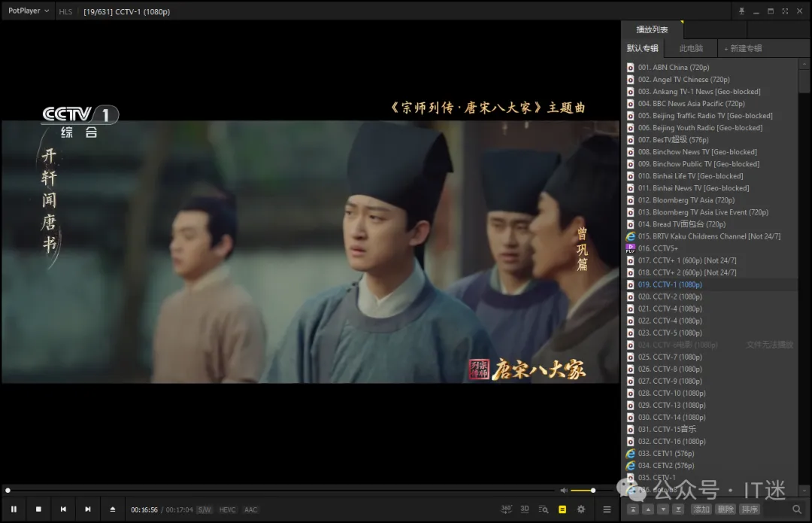Select 004. BBC News Asia Pacific
Screen dimensions: 812x523
(x=710, y=104)
